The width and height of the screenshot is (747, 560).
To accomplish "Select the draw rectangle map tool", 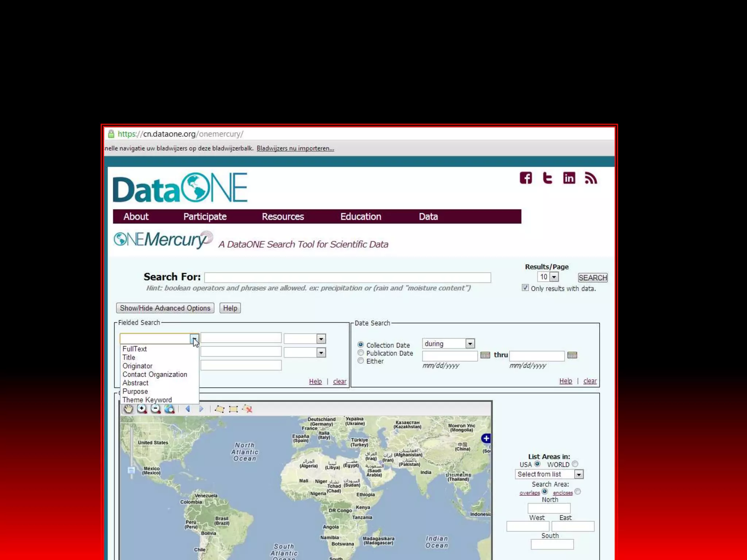I will (x=233, y=409).
